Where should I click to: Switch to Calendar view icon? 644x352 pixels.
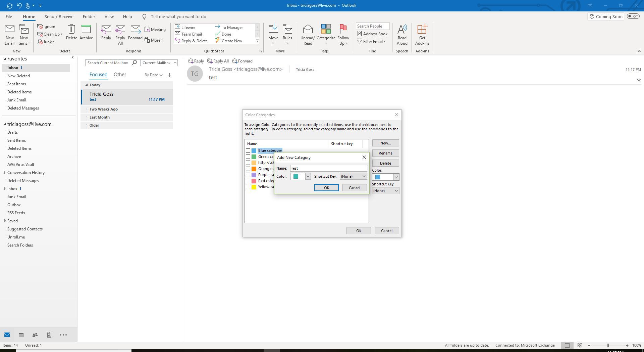[21, 335]
